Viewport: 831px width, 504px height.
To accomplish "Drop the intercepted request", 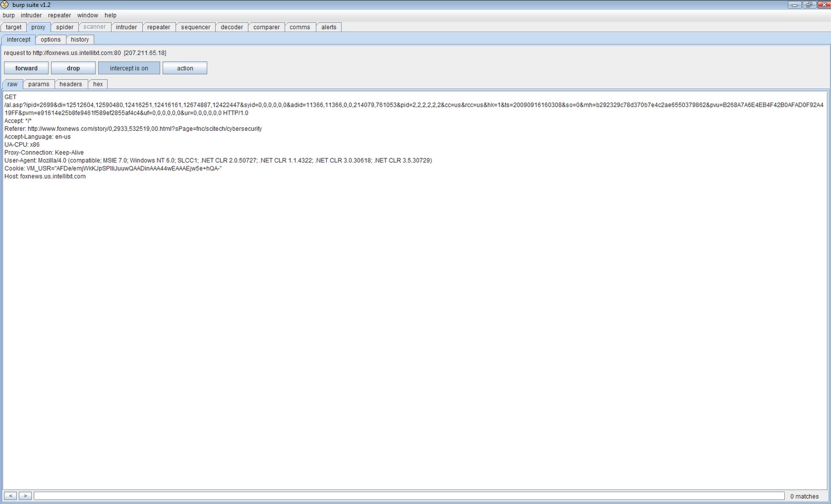I will tap(73, 68).
